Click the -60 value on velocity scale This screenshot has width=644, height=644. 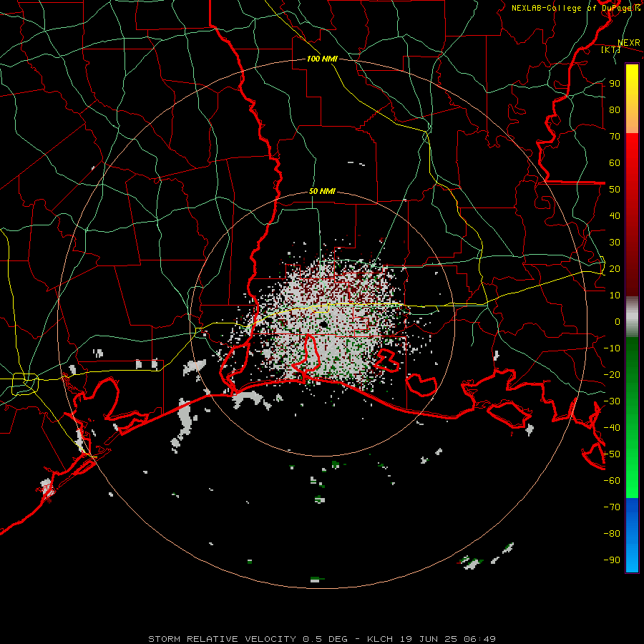point(612,481)
